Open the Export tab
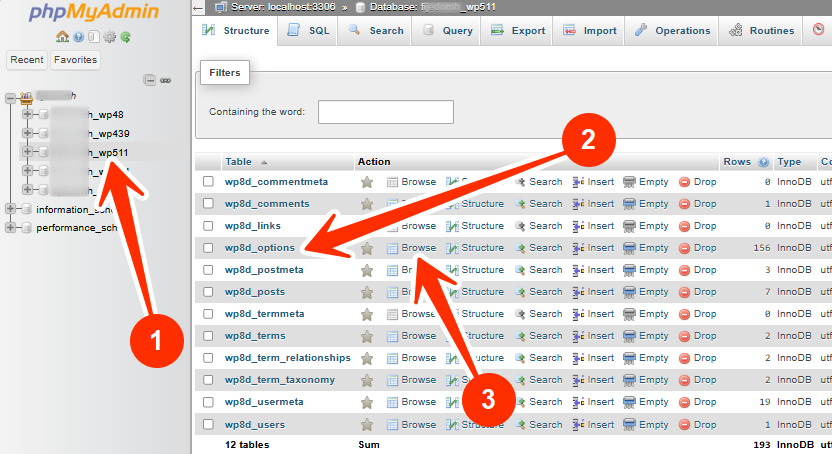Image resolution: width=832 pixels, height=454 pixels. 517,31
